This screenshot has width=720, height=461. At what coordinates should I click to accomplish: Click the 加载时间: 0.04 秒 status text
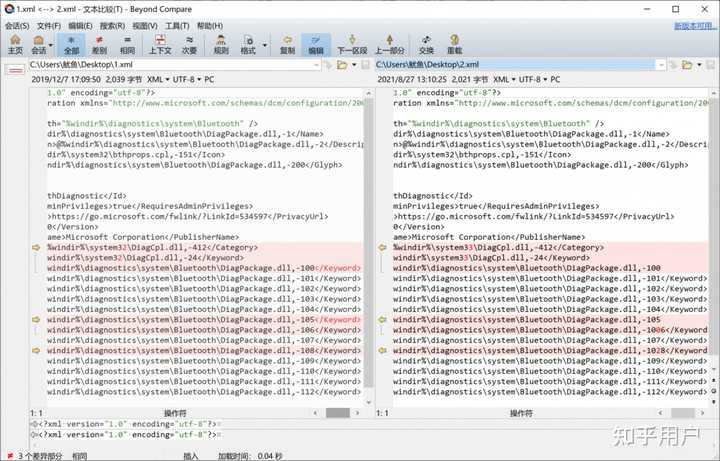pos(250,456)
